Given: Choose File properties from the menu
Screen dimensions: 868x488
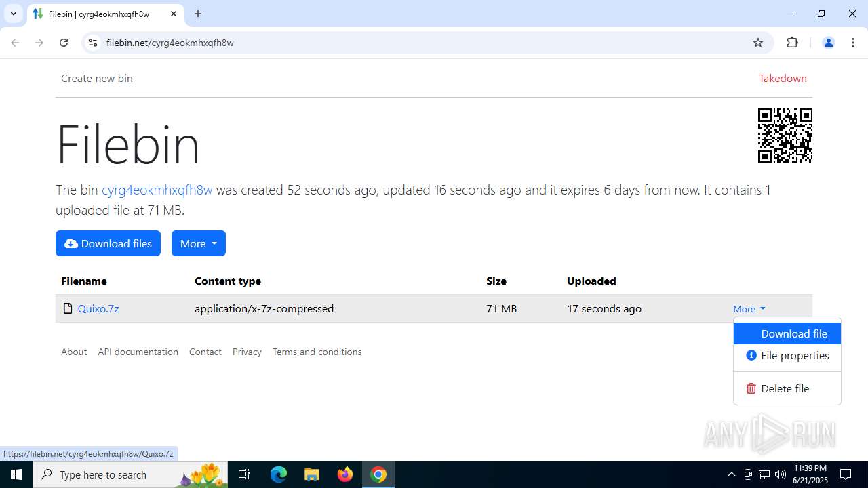Looking at the screenshot, I should click(787, 355).
